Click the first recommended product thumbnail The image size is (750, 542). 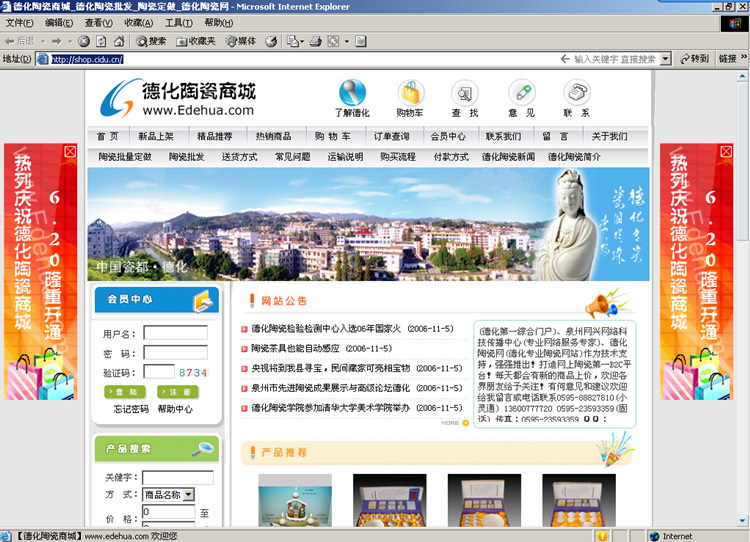coord(295,500)
